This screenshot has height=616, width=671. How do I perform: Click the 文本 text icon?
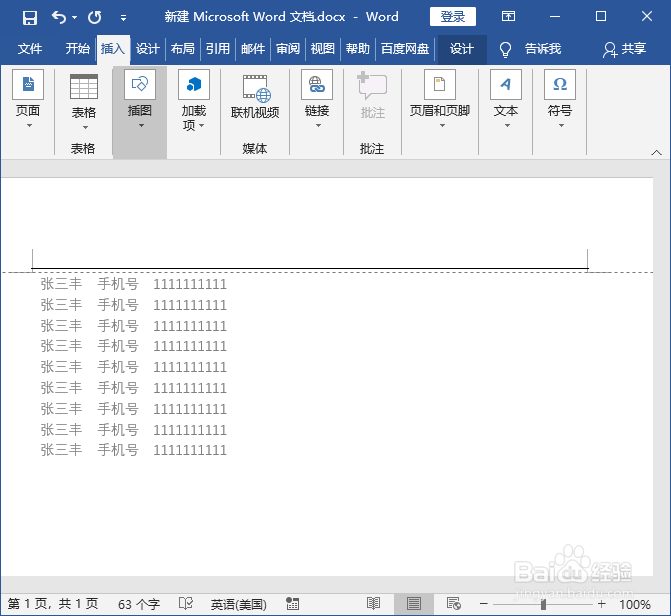[506, 84]
